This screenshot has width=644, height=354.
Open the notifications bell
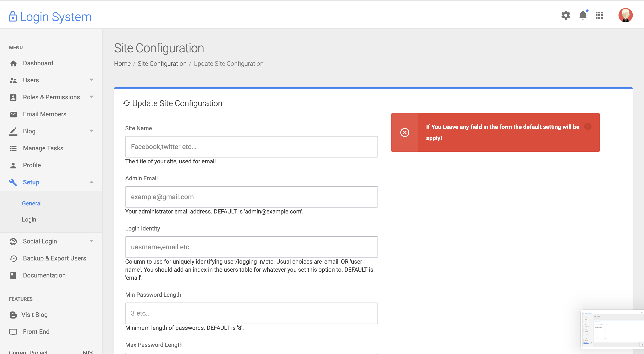coord(583,15)
